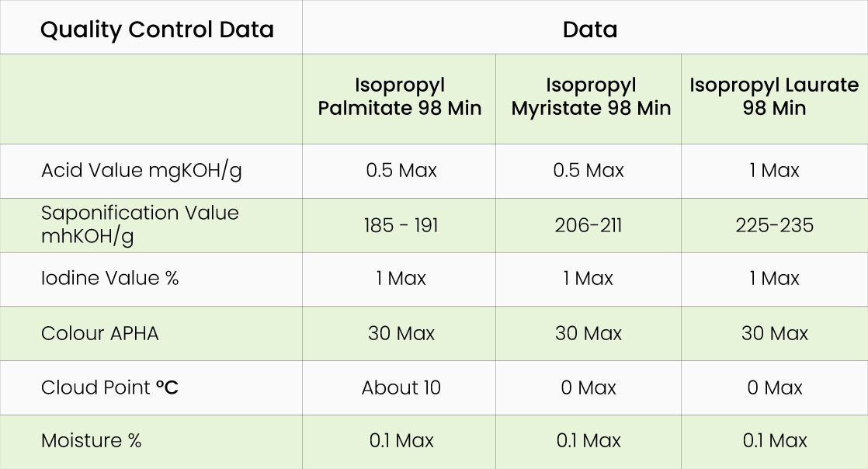Image resolution: width=868 pixels, height=469 pixels.
Task: Click the Colour APHA row label
Action: coord(99,333)
